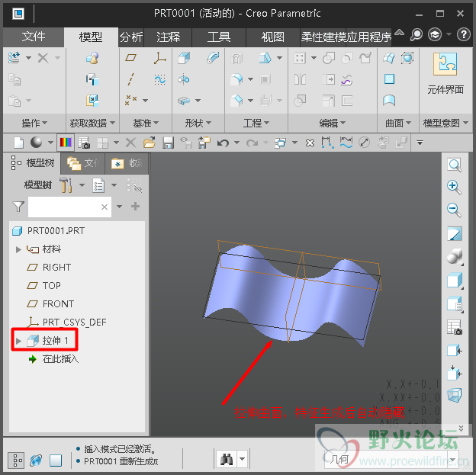Switch to the 视图 ribbon tab
Image resolution: width=476 pixels, height=475 pixels.
273,37
